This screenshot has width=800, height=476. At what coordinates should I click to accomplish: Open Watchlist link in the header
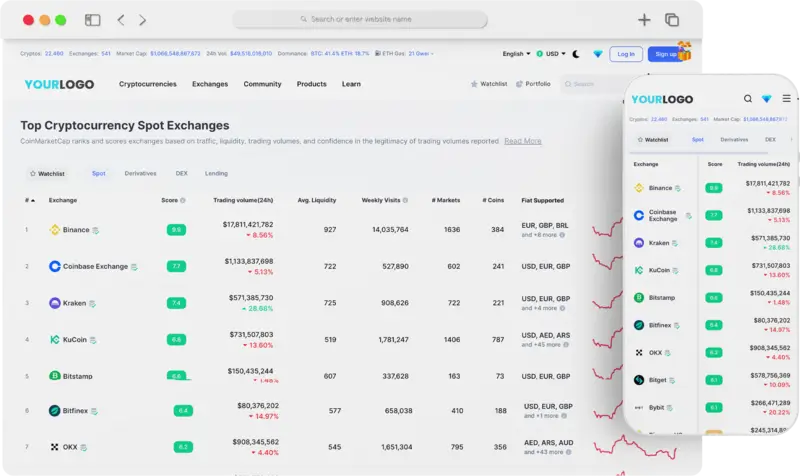[x=489, y=84]
